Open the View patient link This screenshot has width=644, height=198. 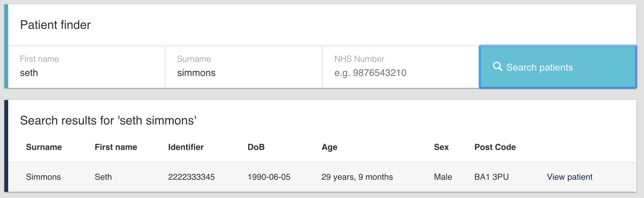pyautogui.click(x=569, y=177)
